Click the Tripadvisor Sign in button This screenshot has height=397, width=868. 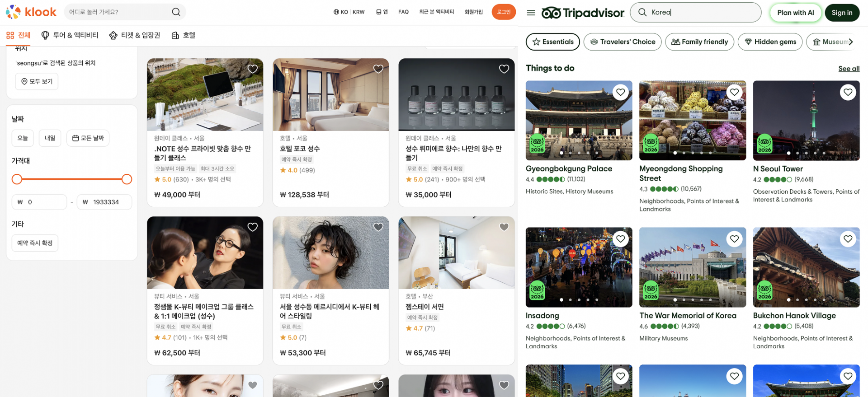coord(842,13)
